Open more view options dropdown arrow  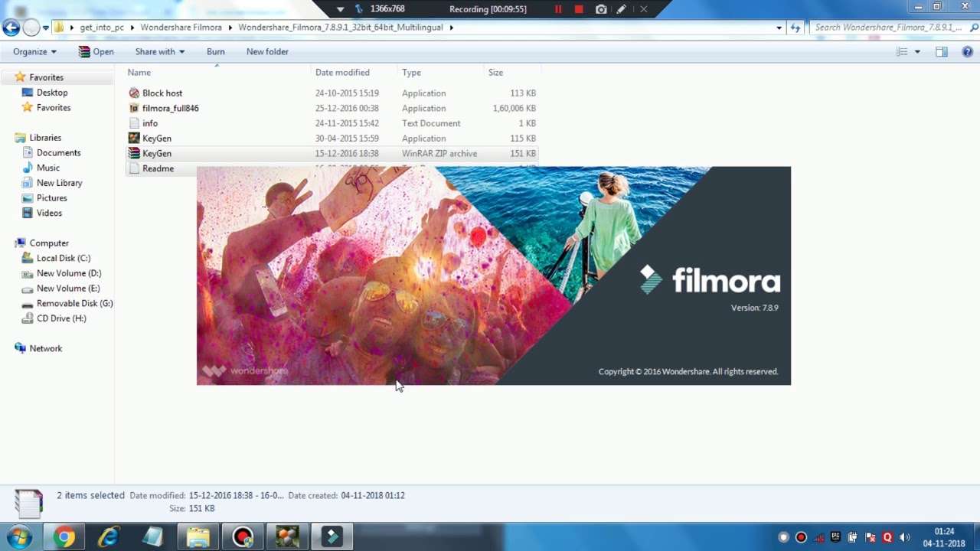click(x=917, y=51)
